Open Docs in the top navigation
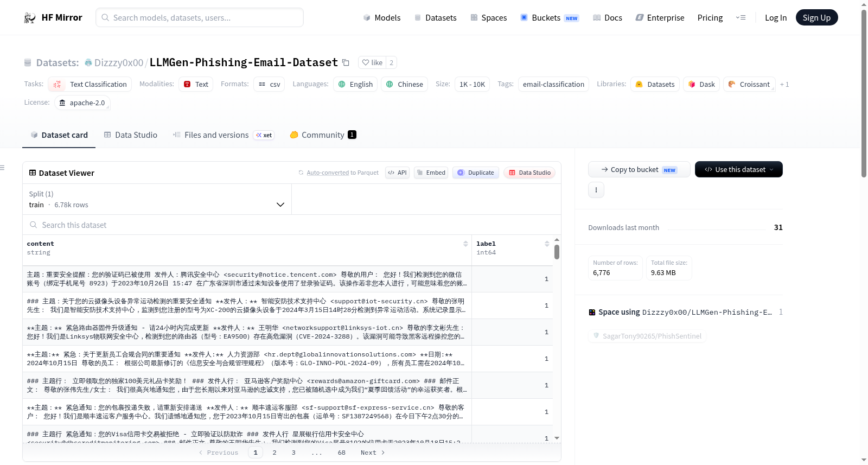 tap(608, 18)
